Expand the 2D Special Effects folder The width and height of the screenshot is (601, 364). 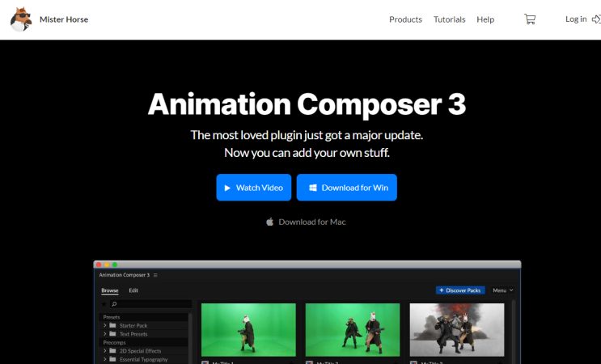(104, 350)
